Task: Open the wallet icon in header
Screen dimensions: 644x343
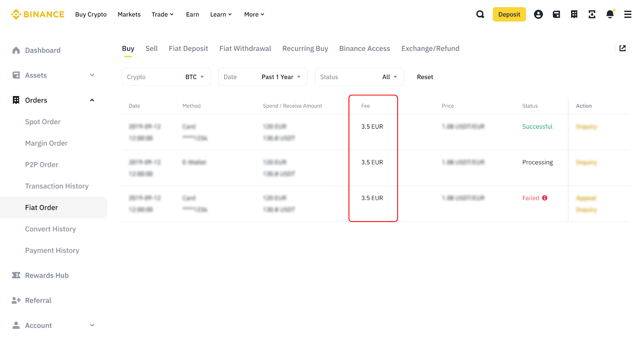Action: point(556,14)
